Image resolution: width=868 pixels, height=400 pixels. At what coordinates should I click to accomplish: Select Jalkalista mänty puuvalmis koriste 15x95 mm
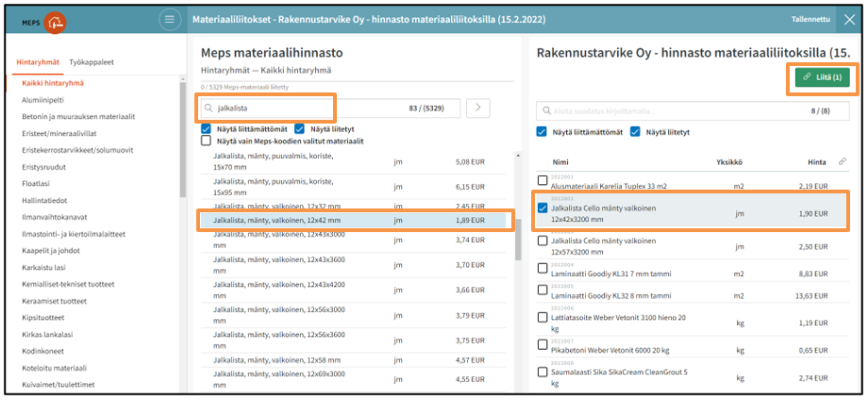(x=354, y=187)
